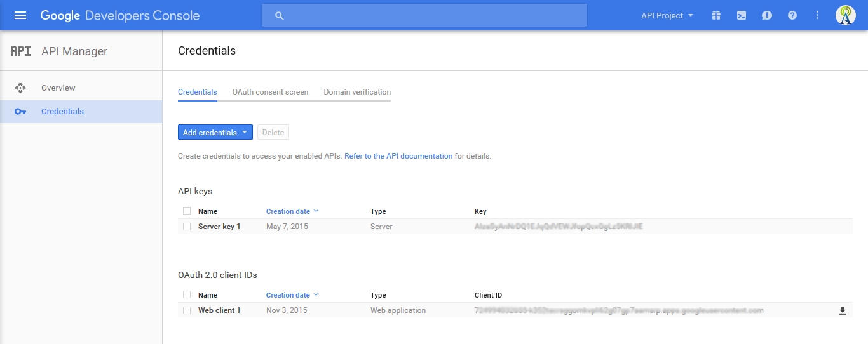Click the OAuth client IDs Name column header

pos(208,295)
